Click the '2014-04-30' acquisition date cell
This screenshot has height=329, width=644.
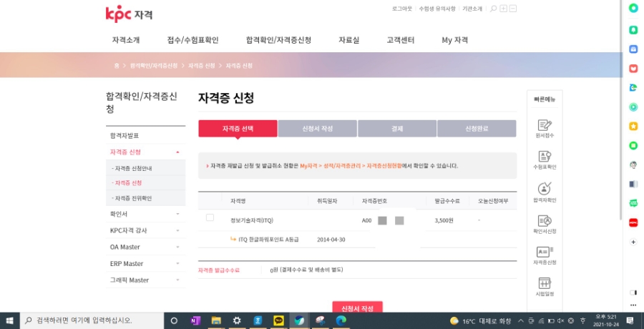(331, 240)
